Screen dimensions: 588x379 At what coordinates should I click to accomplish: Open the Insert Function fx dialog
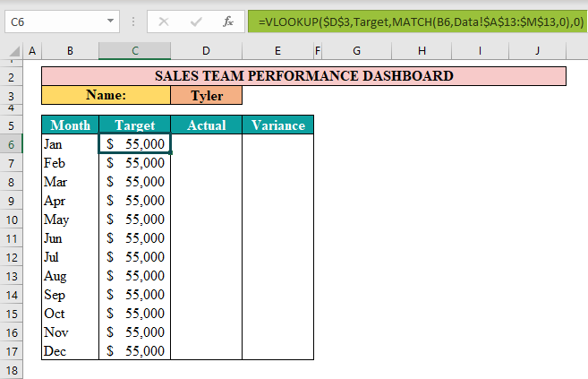228,22
